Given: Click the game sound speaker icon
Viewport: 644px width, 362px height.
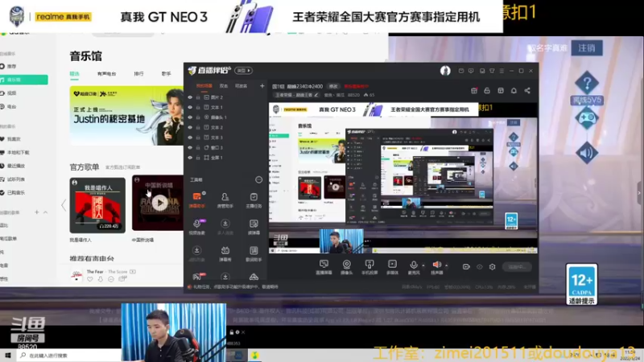Looking at the screenshot, I should tap(587, 153).
